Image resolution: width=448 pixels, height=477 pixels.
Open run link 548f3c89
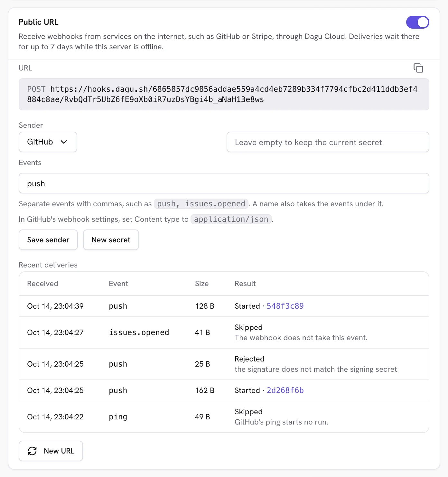pos(285,306)
